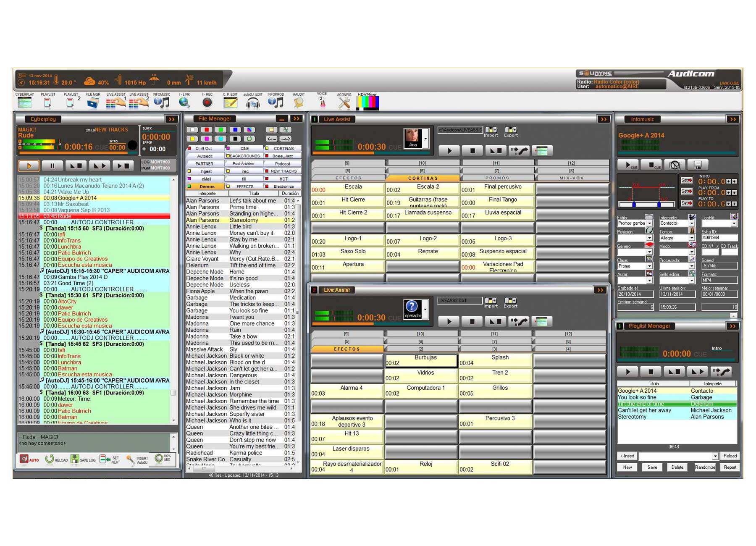Click the Cyberplay play button

29,166
